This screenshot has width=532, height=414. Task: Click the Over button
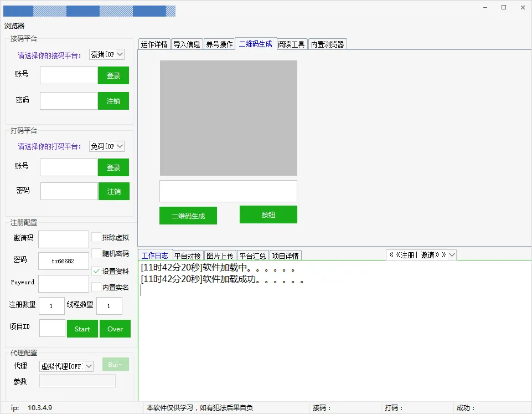tap(115, 328)
